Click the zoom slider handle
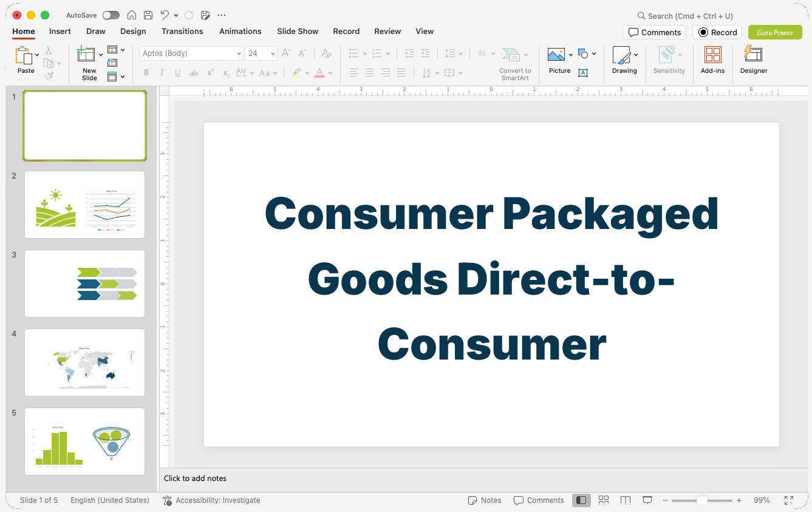This screenshot has width=812, height=512. [701, 500]
